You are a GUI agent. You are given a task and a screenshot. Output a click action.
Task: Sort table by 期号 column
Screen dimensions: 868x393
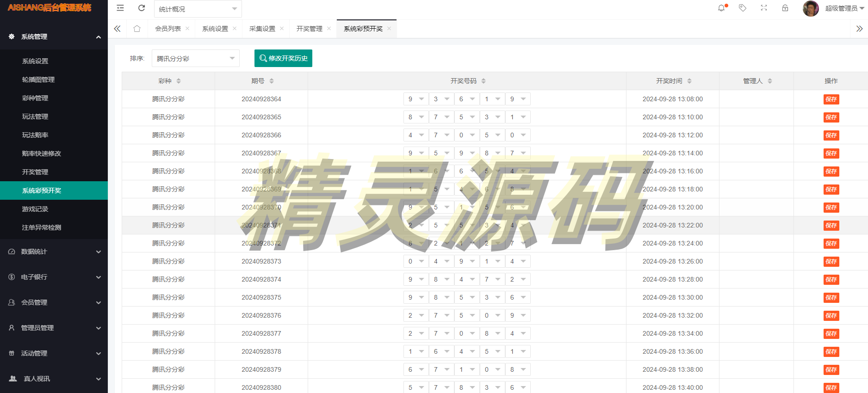(272, 81)
